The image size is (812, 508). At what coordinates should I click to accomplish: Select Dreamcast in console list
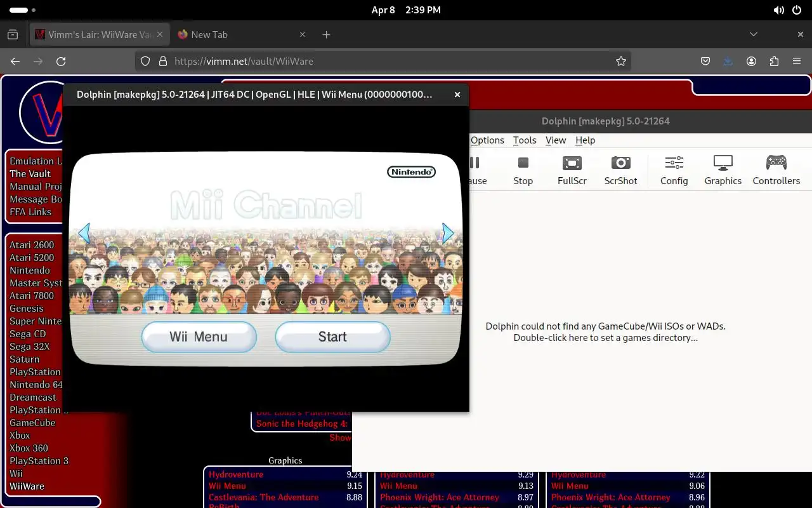pos(33,398)
